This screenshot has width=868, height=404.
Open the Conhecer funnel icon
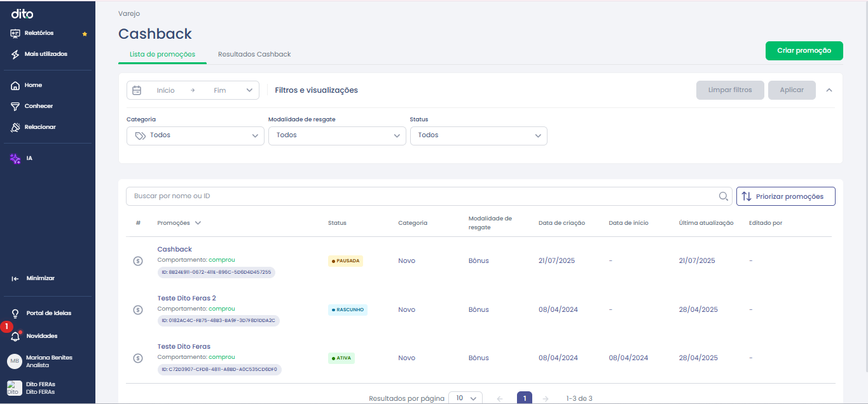coord(15,106)
